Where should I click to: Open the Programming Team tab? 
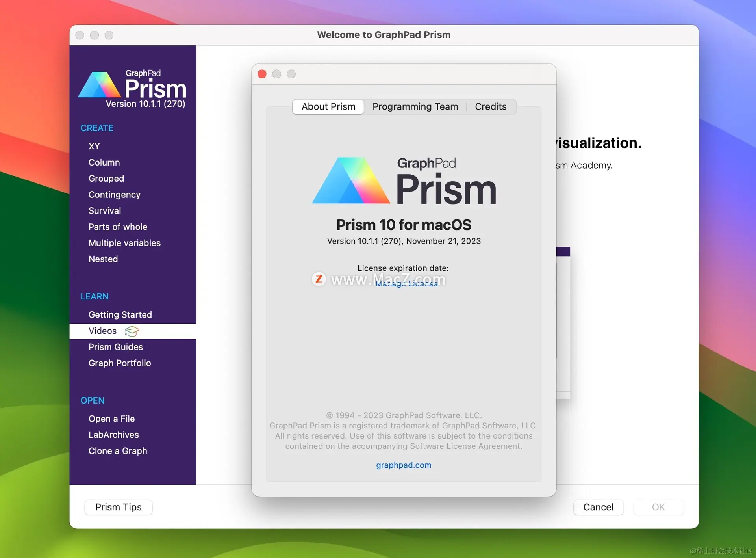click(x=415, y=107)
